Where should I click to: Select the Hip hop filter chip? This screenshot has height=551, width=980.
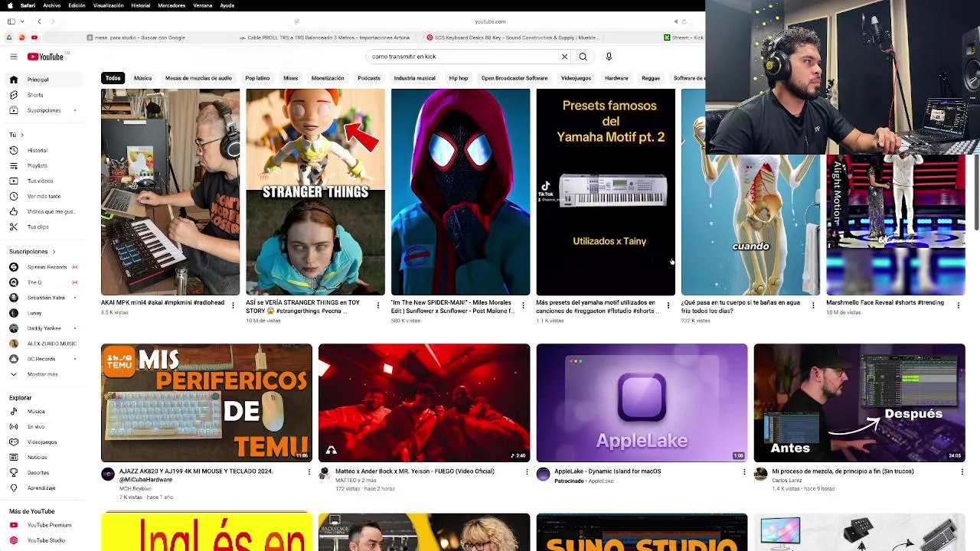click(x=458, y=78)
